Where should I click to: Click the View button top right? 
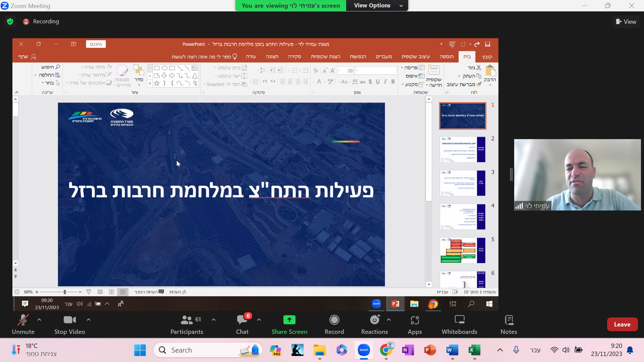coord(626,22)
